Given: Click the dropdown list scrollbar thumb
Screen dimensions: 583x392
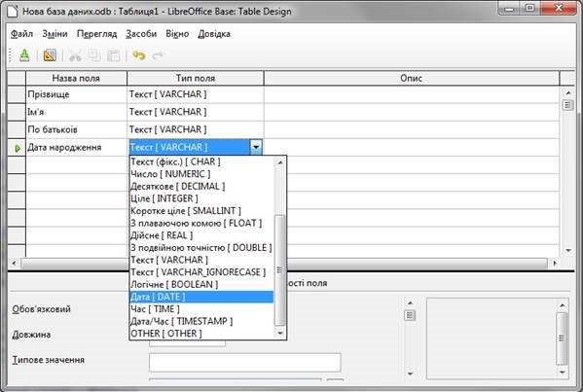Looking at the screenshot, I should point(280,270).
